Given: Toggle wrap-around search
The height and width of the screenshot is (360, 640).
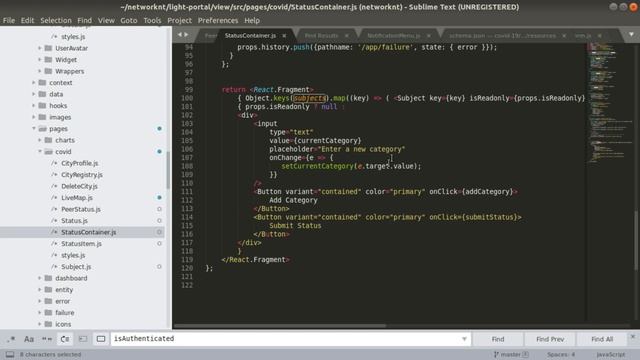Looking at the screenshot, I should coord(65,339).
